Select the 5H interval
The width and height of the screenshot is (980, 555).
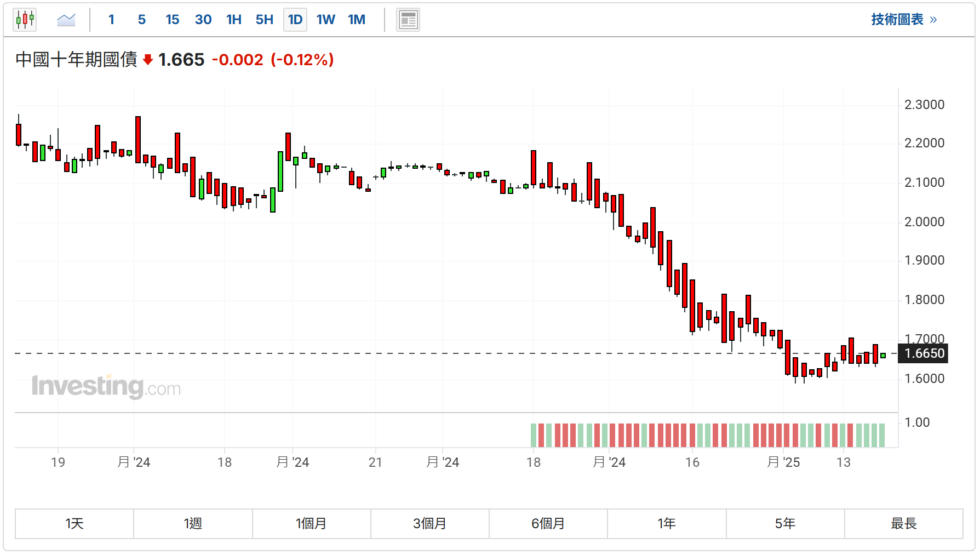tap(264, 20)
